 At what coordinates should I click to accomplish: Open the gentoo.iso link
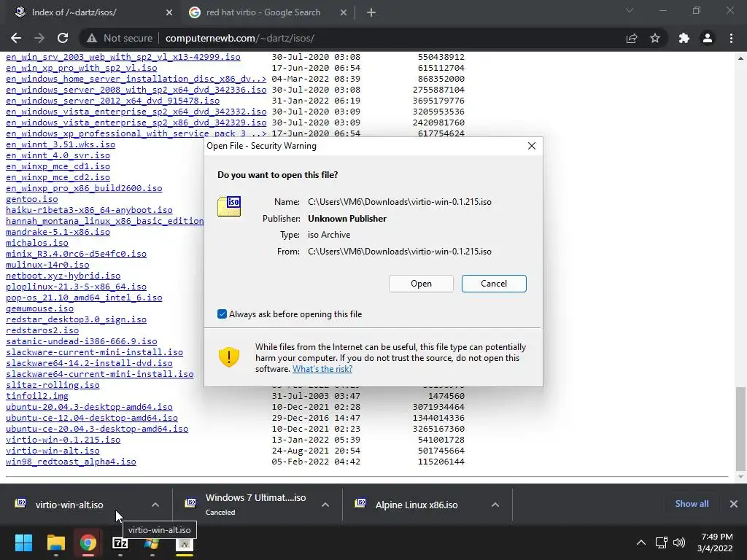(x=32, y=200)
